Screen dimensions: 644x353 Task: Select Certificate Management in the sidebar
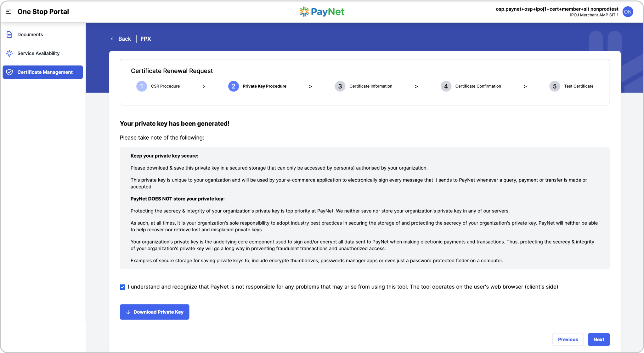42,72
